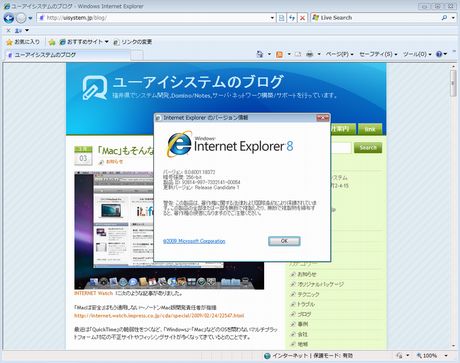Click the vertical scrollbar up arrow
Viewport: 460px width, 363px height.
click(453, 67)
